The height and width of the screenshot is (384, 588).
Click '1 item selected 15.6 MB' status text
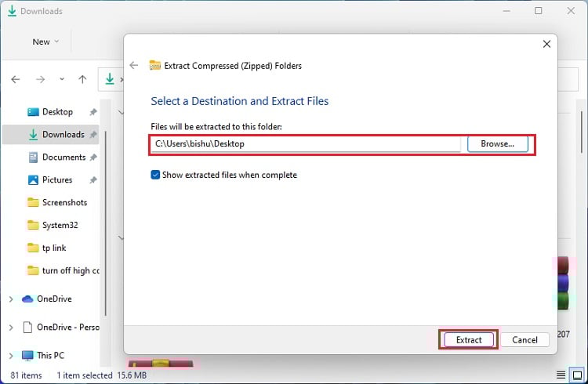coord(102,375)
